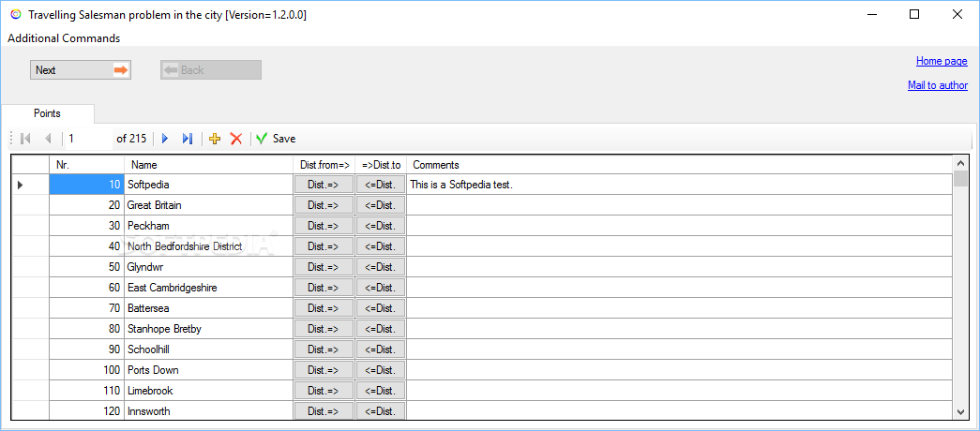Click the table scrollbar up arrow
This screenshot has height=431, width=980.
coord(960,162)
